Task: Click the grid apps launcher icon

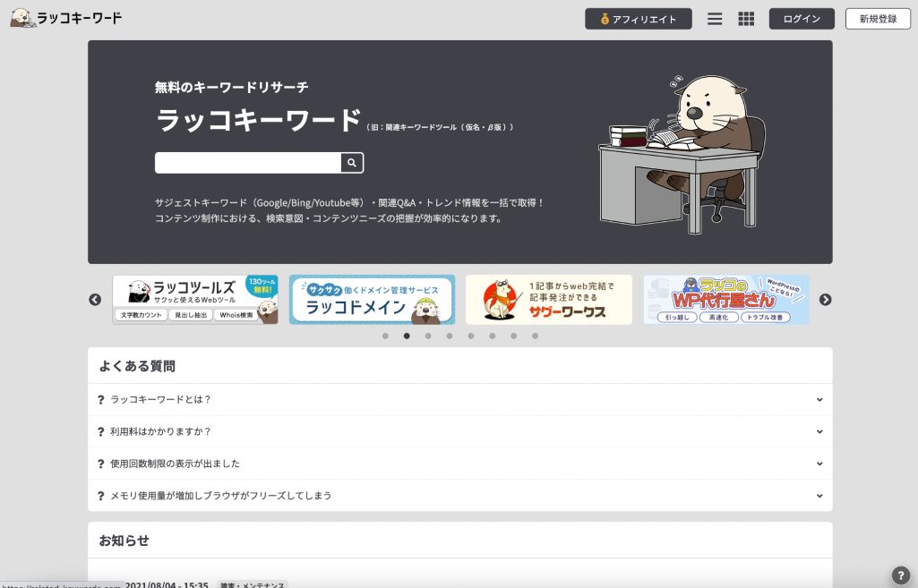Action: coord(745,18)
